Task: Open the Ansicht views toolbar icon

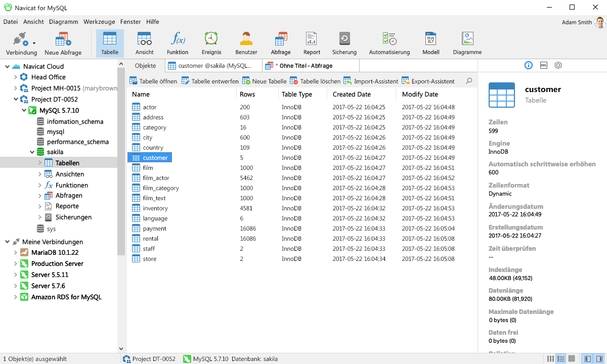Action: click(x=145, y=43)
